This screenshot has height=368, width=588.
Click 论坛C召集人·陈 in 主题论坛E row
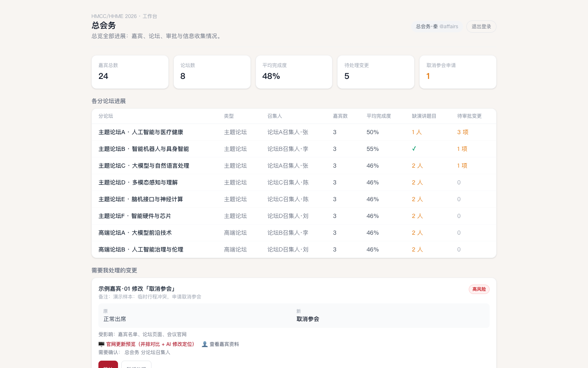click(288, 199)
